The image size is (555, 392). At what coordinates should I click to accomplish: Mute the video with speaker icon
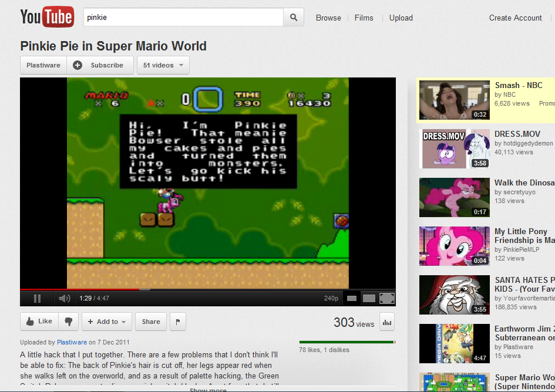click(64, 299)
